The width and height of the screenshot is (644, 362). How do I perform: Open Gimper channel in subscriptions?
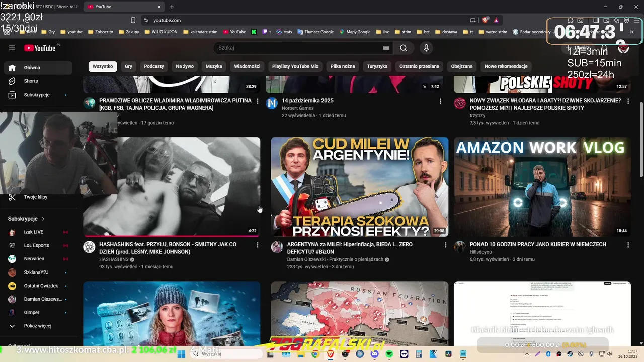click(38, 313)
